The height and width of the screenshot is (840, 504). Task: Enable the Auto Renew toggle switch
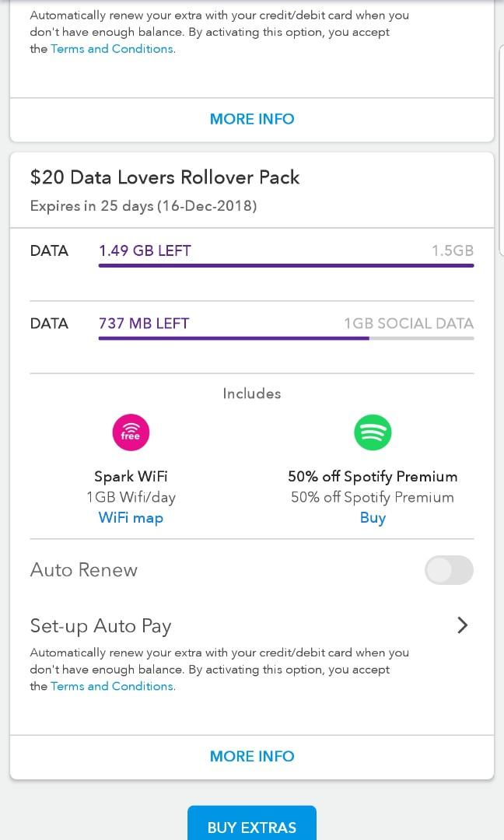coord(449,570)
